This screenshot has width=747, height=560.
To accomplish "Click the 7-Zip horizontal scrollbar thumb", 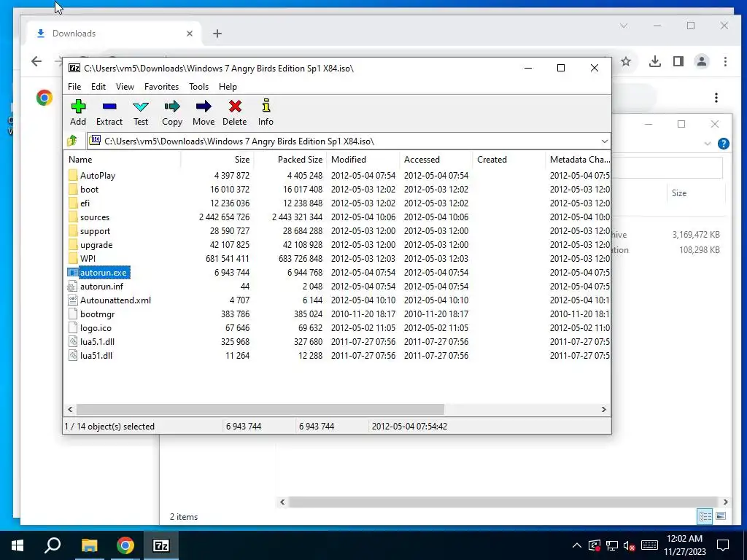I will tap(260, 410).
